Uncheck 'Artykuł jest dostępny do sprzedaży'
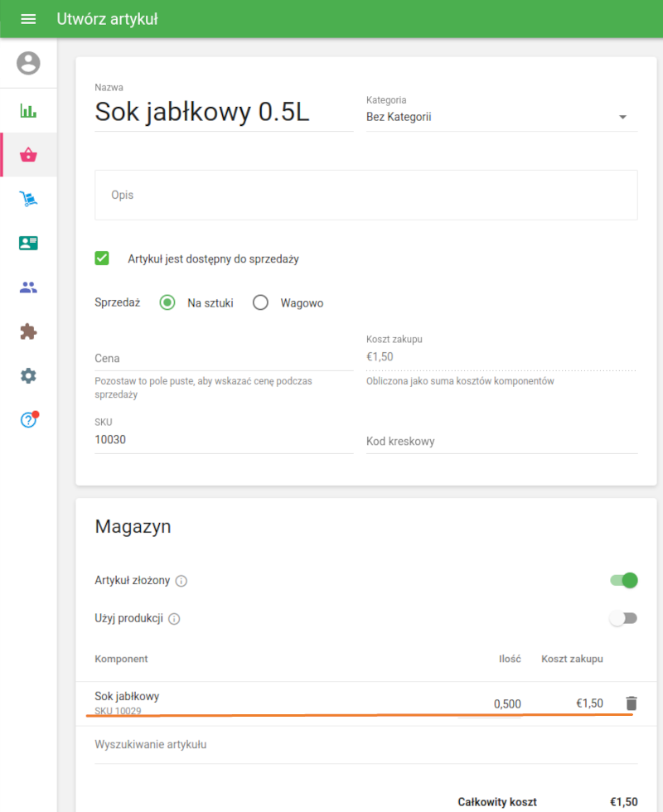 point(103,259)
